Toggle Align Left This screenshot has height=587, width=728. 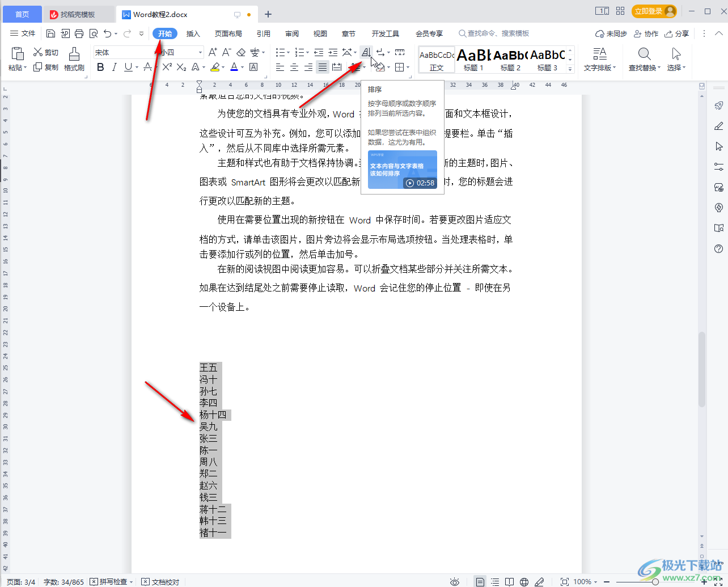point(280,67)
